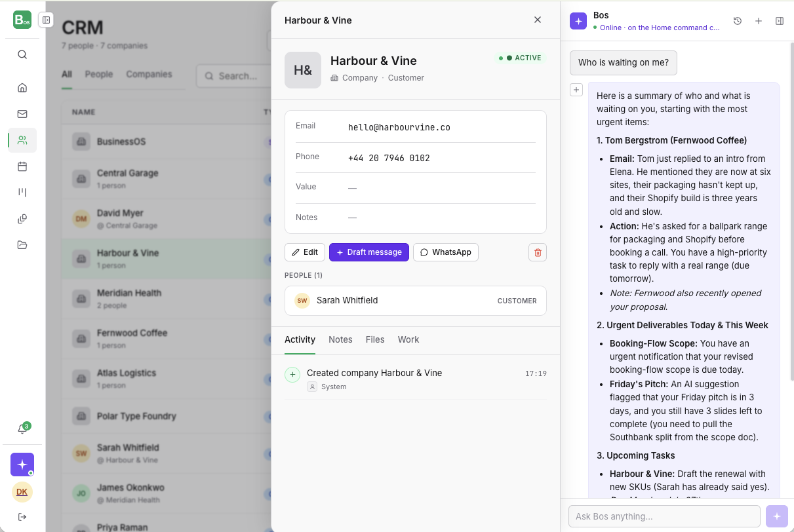Open the Files folder sidebar icon

click(x=22, y=245)
